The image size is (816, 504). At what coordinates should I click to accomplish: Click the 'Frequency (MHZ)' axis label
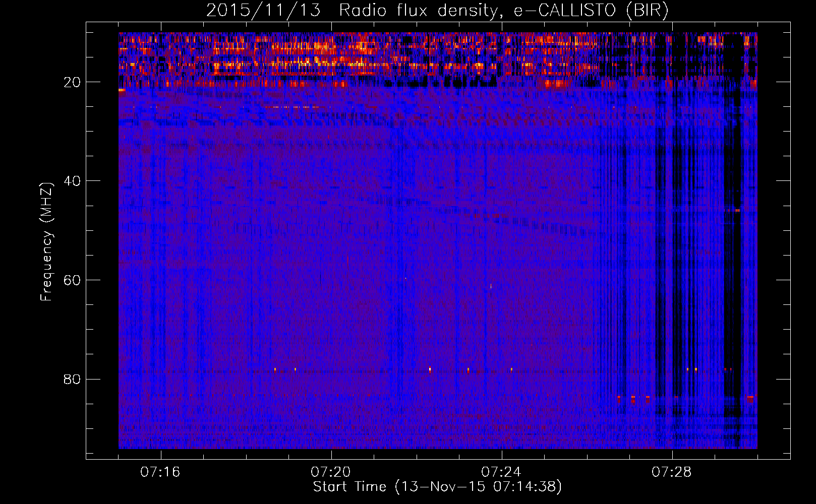(46, 242)
